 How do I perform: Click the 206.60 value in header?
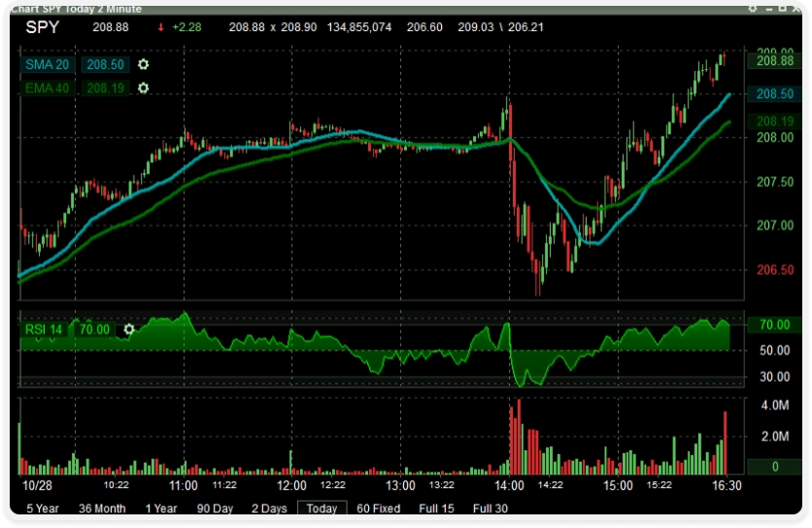click(424, 27)
